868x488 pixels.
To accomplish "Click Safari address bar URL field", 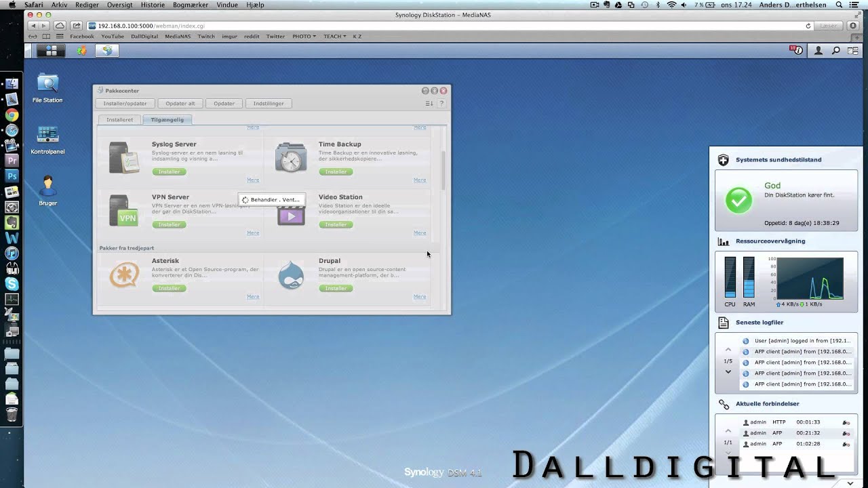I will pyautogui.click(x=444, y=26).
